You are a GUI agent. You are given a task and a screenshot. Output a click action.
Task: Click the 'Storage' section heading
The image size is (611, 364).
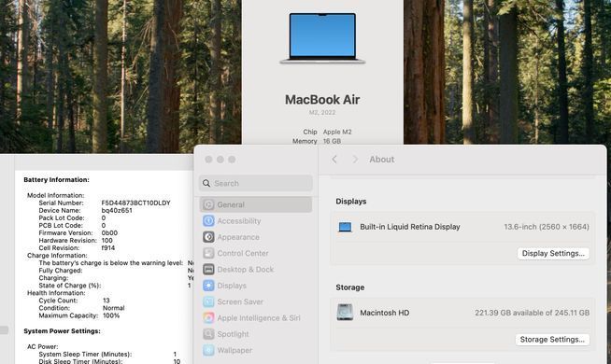pos(350,287)
